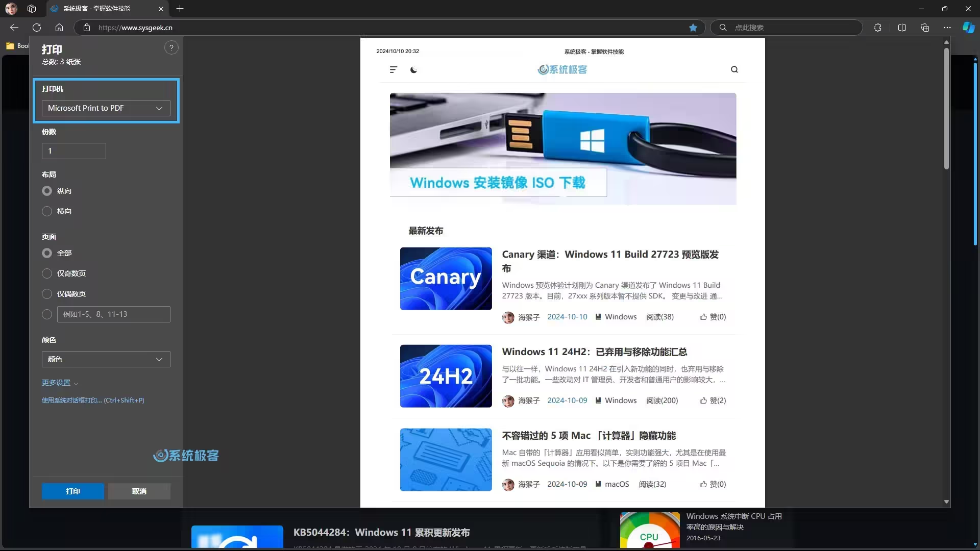Image resolution: width=980 pixels, height=551 pixels.
Task: Click the Canary article thumbnail
Action: (x=446, y=279)
